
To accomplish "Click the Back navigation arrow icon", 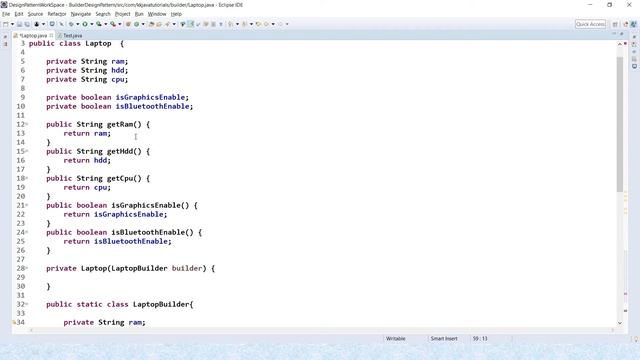I will coord(266,24).
